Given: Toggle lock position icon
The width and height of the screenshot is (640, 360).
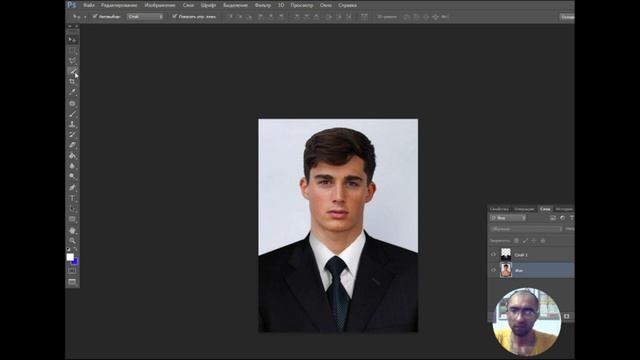Looking at the screenshot, I should pos(534,241).
